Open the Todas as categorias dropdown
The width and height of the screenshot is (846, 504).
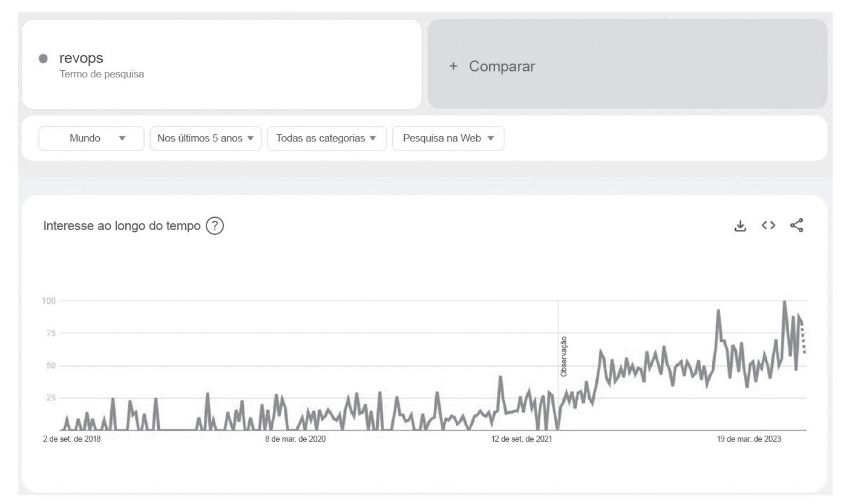click(x=326, y=138)
